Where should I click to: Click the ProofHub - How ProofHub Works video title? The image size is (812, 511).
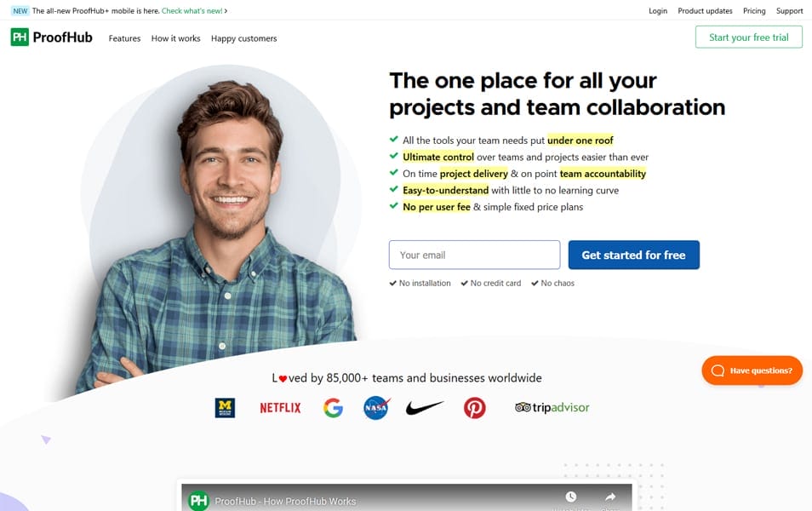tap(285, 501)
